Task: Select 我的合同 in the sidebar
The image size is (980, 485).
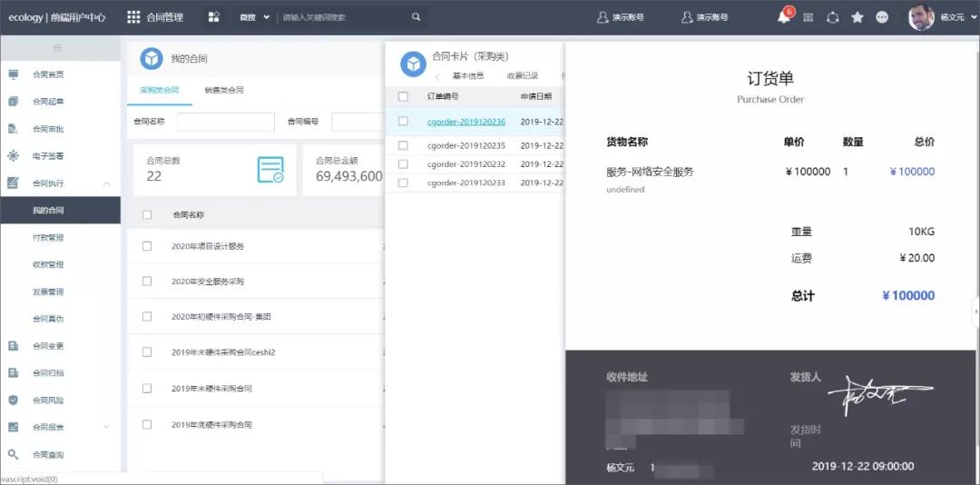Action: (x=60, y=211)
